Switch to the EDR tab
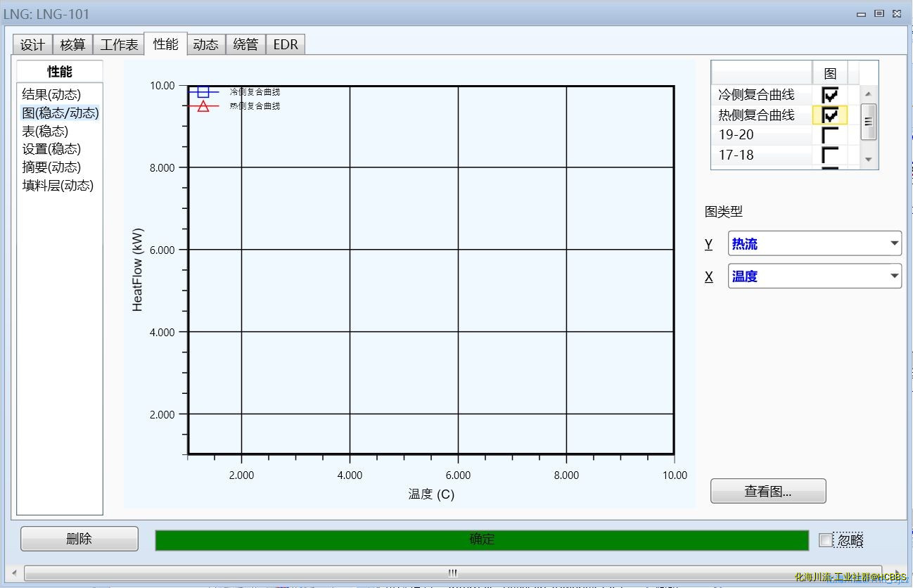Viewport: 913px width, 588px height. tap(286, 45)
